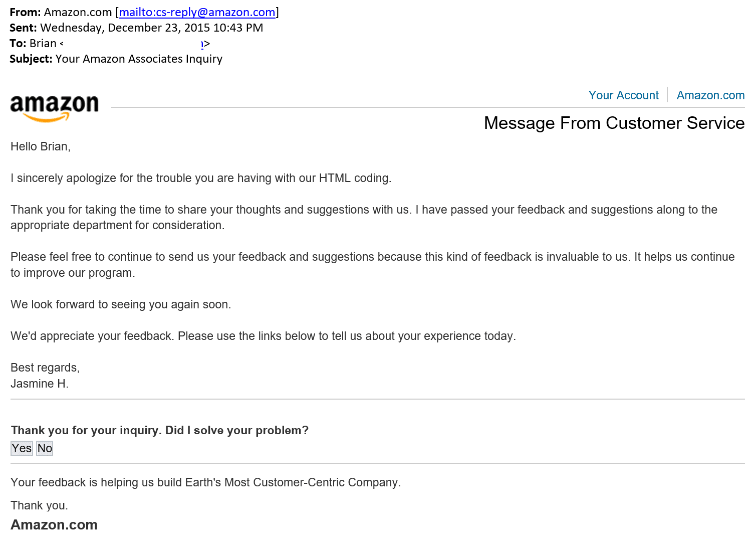Open the Your Account link
The image size is (756, 540).
pyautogui.click(x=623, y=95)
